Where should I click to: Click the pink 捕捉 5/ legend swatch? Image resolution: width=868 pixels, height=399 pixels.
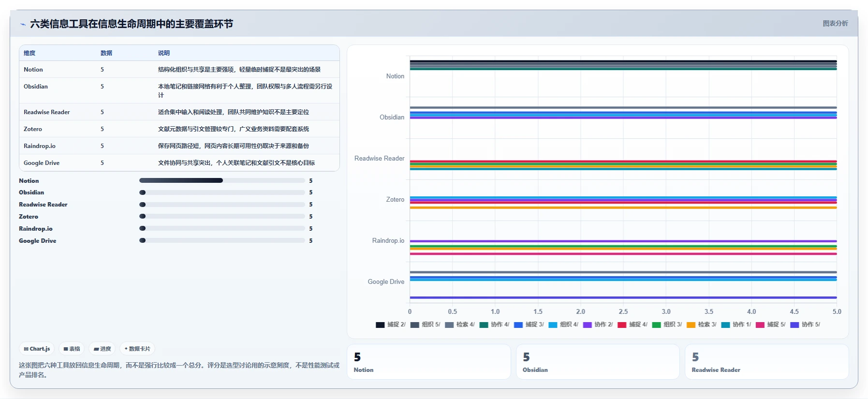point(760,325)
